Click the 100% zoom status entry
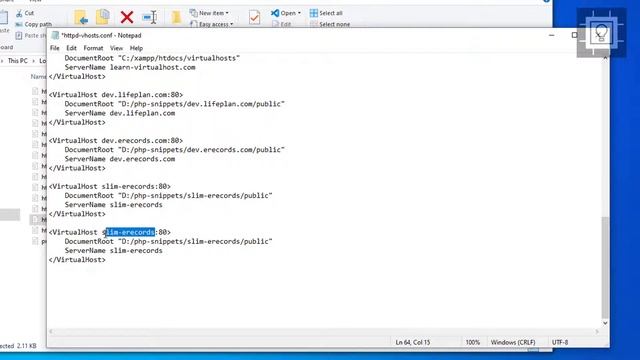 tap(473, 342)
